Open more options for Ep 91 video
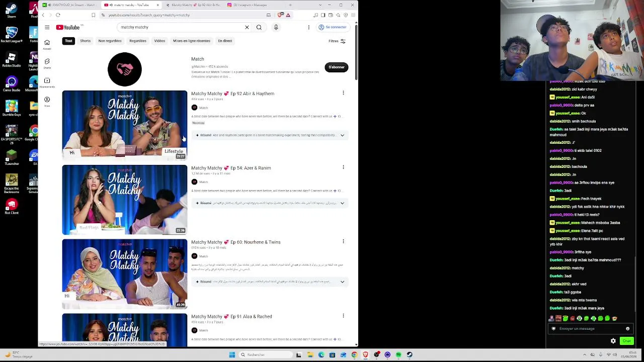 click(343, 316)
